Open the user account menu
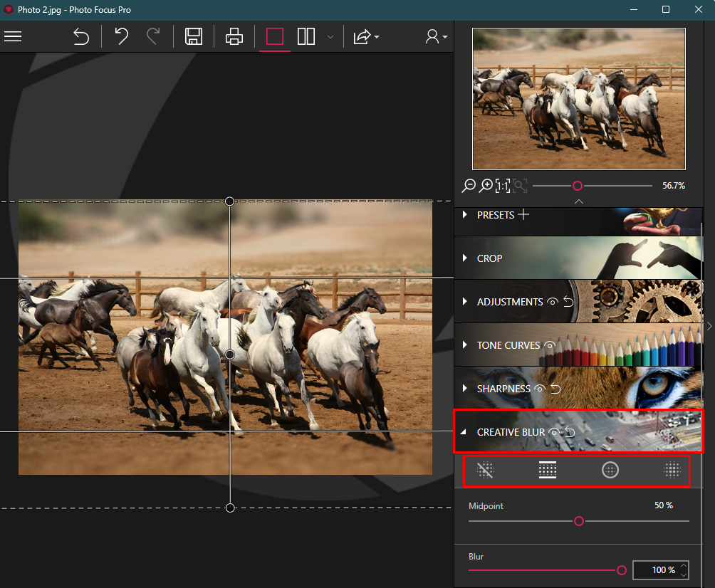Viewport: 715px width, 588px height. [436, 36]
